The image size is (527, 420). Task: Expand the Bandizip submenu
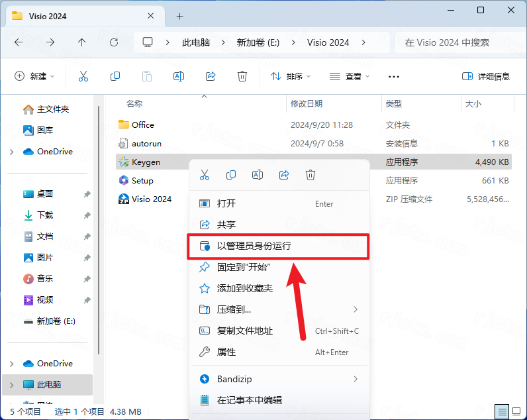click(x=356, y=379)
